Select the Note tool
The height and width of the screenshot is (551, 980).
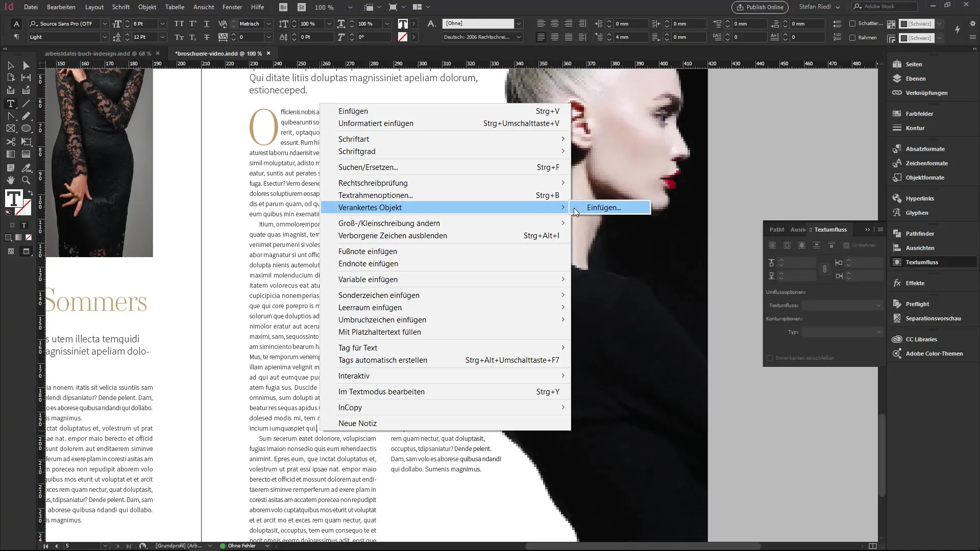point(11,167)
